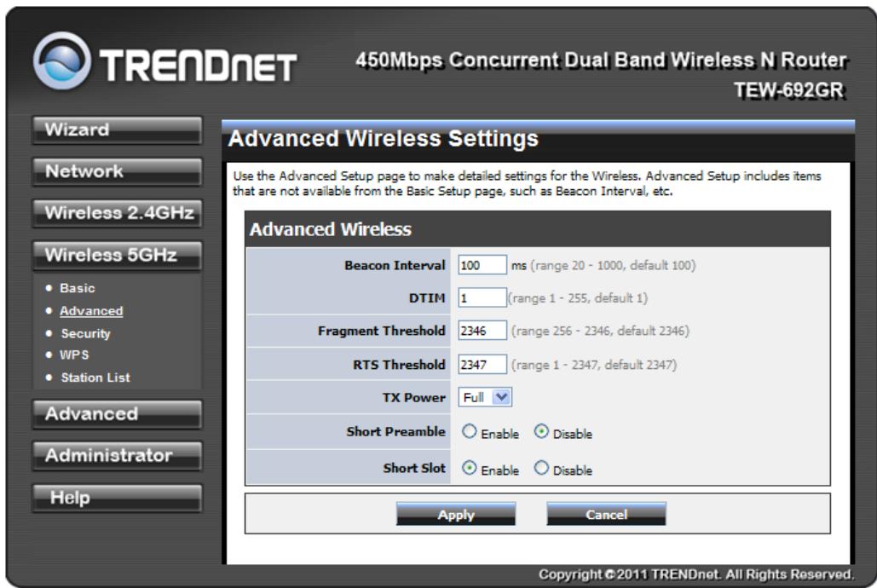Click the '(range 1 - 2347, default 2347)' hint

[594, 365]
